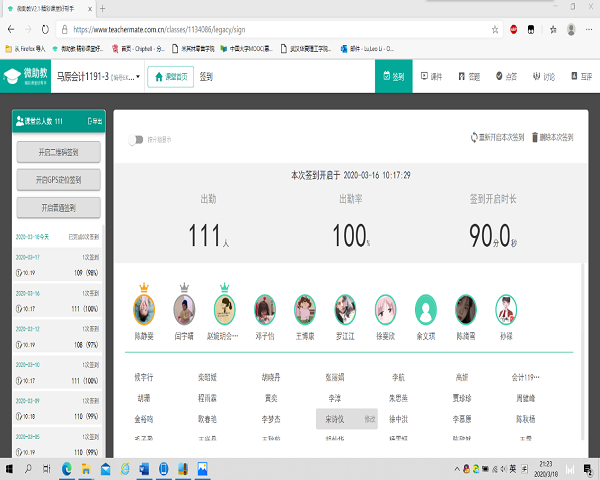This screenshot has width=600, height=480.
Task: Click 删除本次签到 trash icon
Action: tap(536, 137)
